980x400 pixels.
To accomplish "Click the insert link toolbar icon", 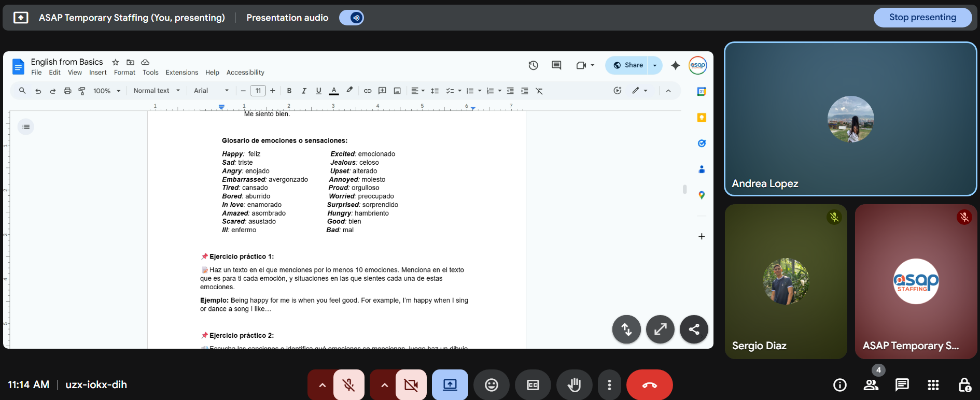I will [367, 91].
